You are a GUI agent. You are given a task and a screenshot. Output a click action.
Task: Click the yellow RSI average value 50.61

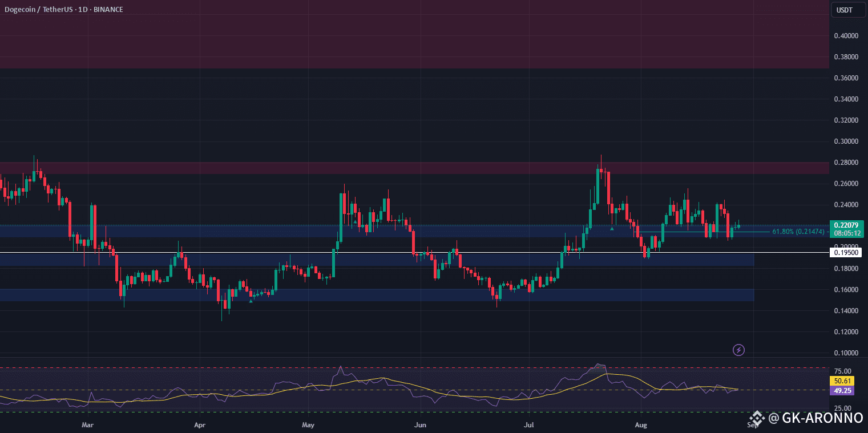842,381
